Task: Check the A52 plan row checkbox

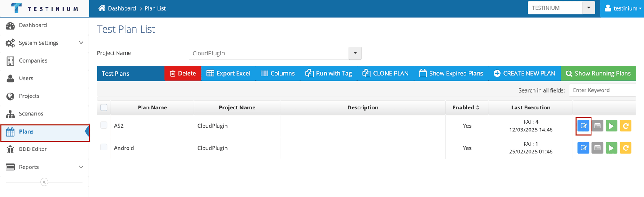Action: pos(104,125)
